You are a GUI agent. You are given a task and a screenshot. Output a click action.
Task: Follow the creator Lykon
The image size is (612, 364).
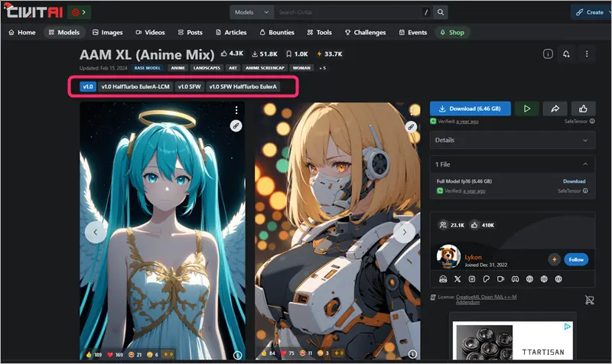point(576,259)
